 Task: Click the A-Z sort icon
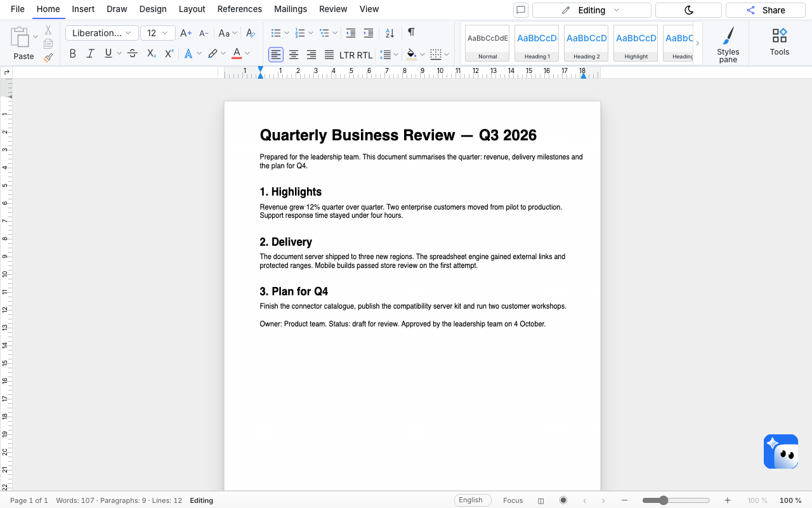[x=390, y=33]
